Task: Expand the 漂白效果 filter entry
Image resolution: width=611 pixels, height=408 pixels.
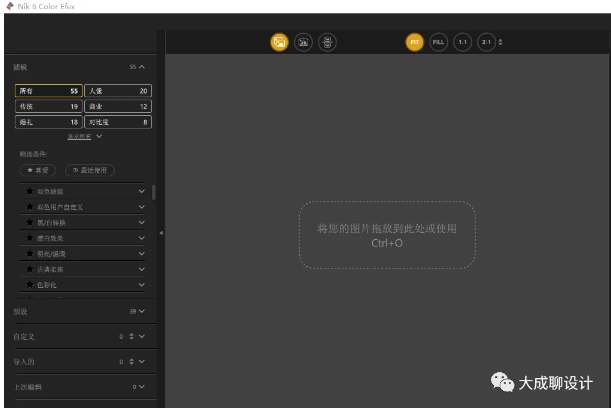Action: 141,238
